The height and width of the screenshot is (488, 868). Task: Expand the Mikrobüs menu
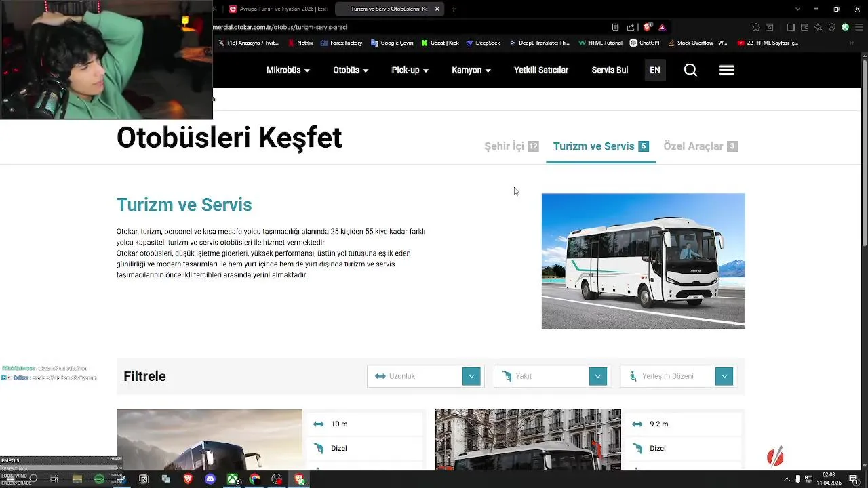click(x=288, y=70)
